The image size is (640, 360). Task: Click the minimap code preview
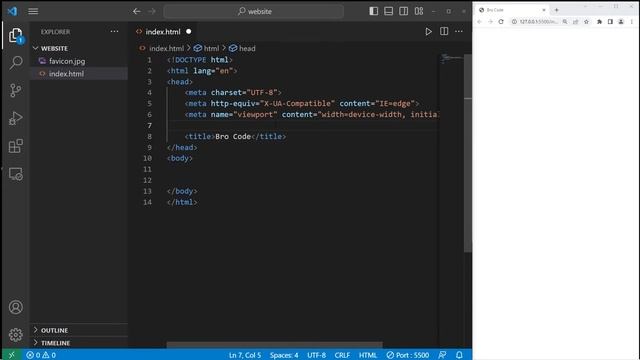451,58
